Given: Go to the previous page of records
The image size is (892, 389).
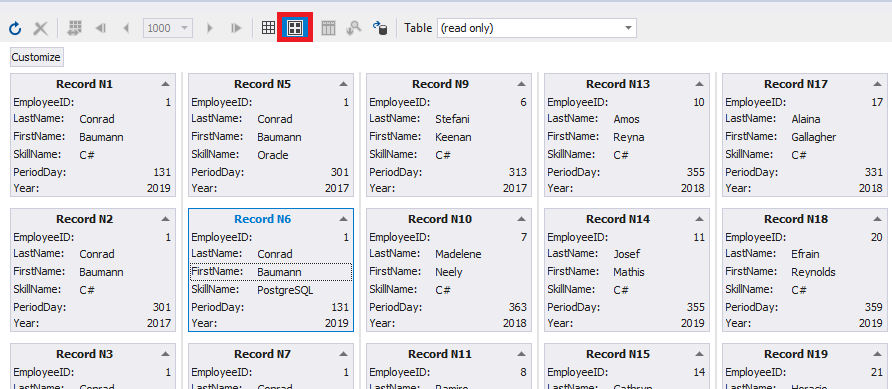Looking at the screenshot, I should coord(126,28).
